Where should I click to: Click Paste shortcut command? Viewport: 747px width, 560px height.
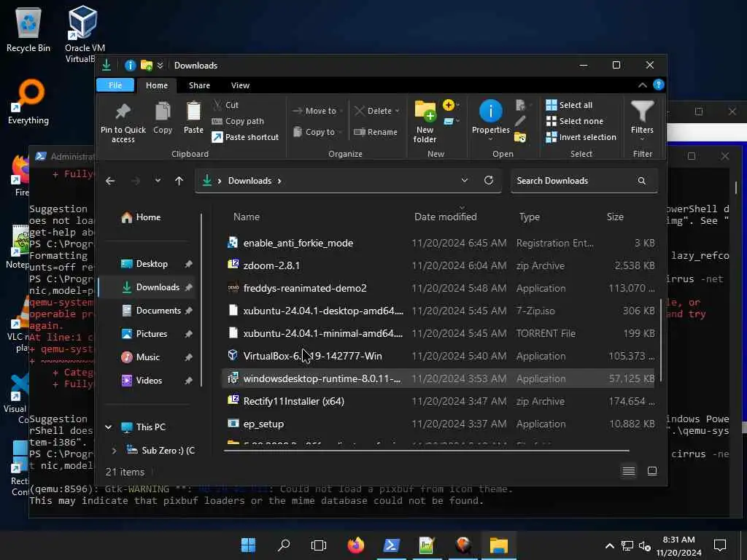click(245, 137)
